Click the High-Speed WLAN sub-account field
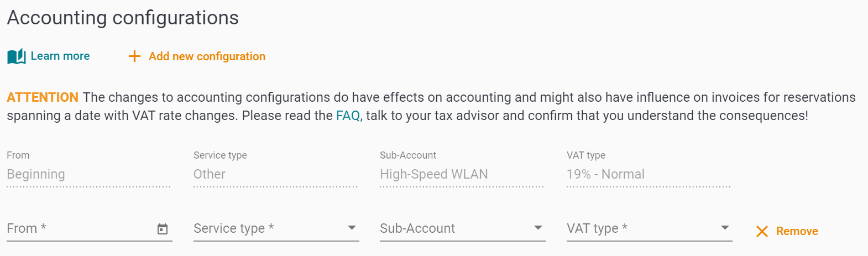The width and height of the screenshot is (868, 256). 462,174
